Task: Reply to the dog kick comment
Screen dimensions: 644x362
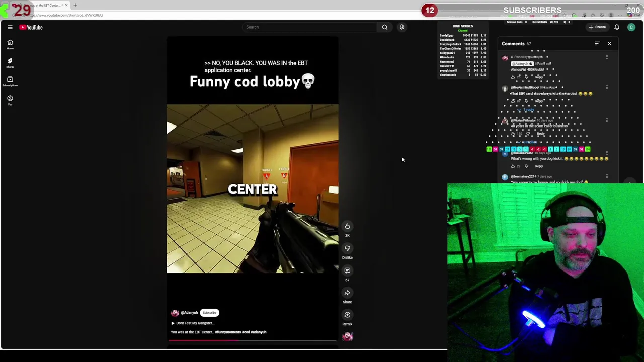Action: 539,166
